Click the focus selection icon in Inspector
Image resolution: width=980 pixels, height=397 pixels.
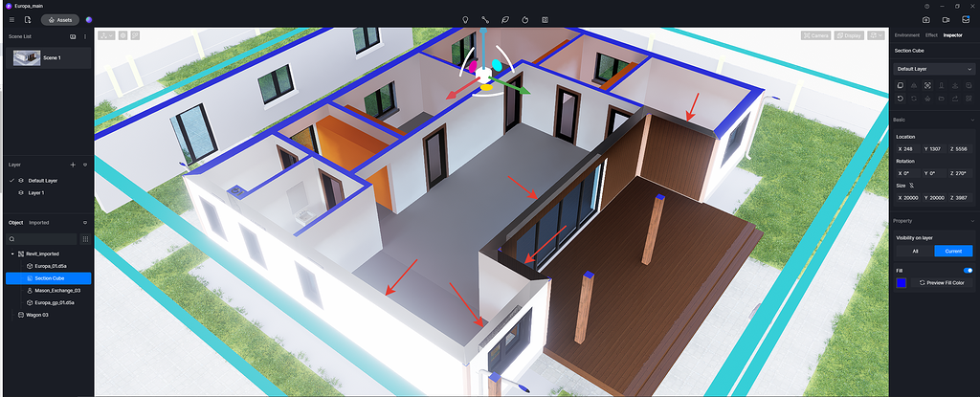pos(927,86)
